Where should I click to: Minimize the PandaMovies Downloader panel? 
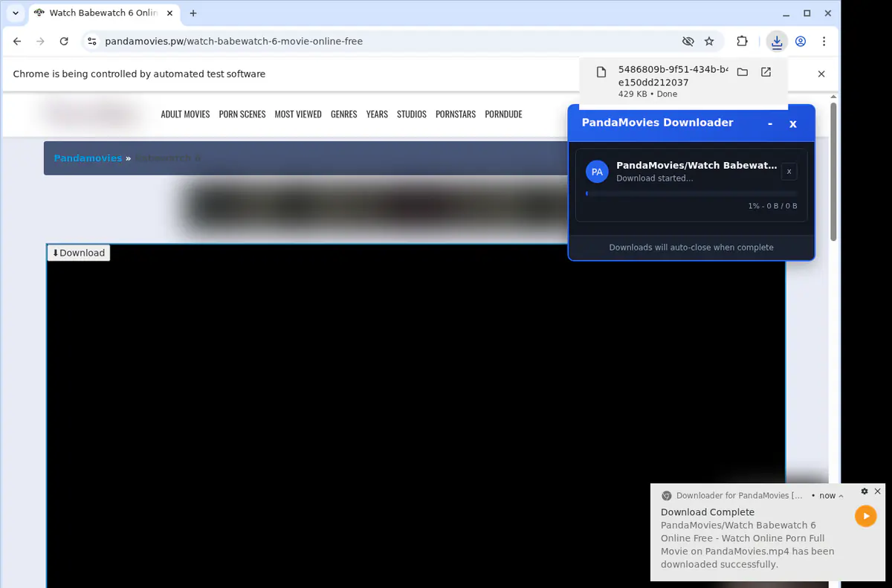tap(770, 123)
